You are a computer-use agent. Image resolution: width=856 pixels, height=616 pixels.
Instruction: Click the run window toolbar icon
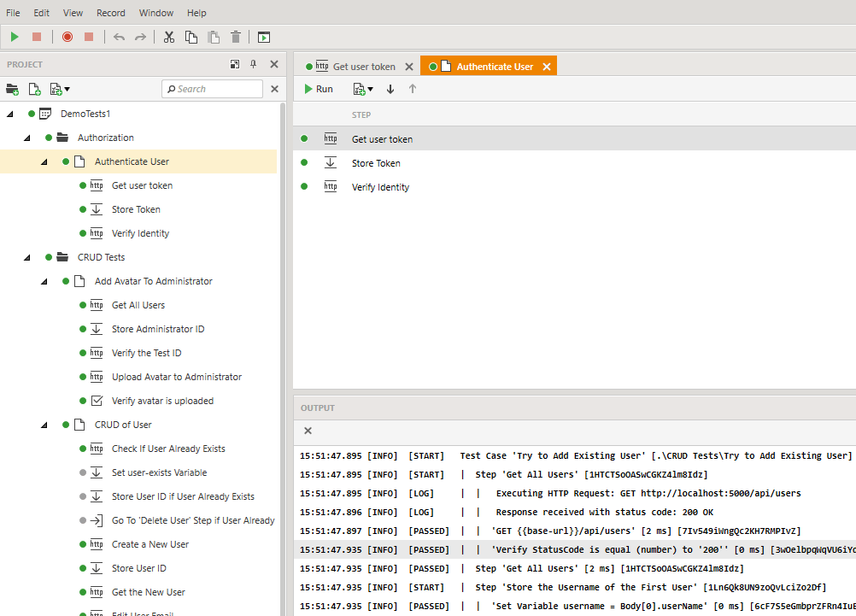264,37
